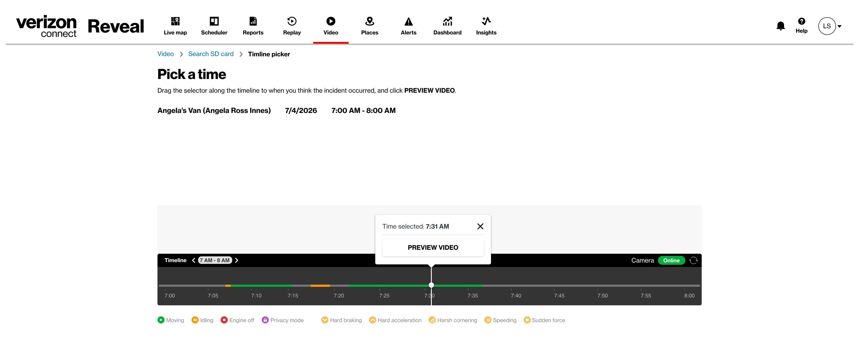Open the Scheduler page
868x353 pixels.
click(x=214, y=26)
